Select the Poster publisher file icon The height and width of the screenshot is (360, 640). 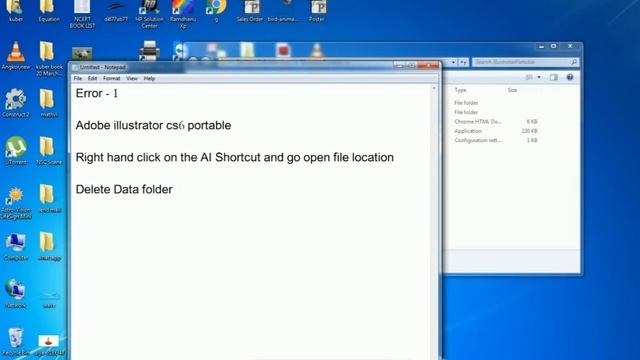tap(317, 11)
